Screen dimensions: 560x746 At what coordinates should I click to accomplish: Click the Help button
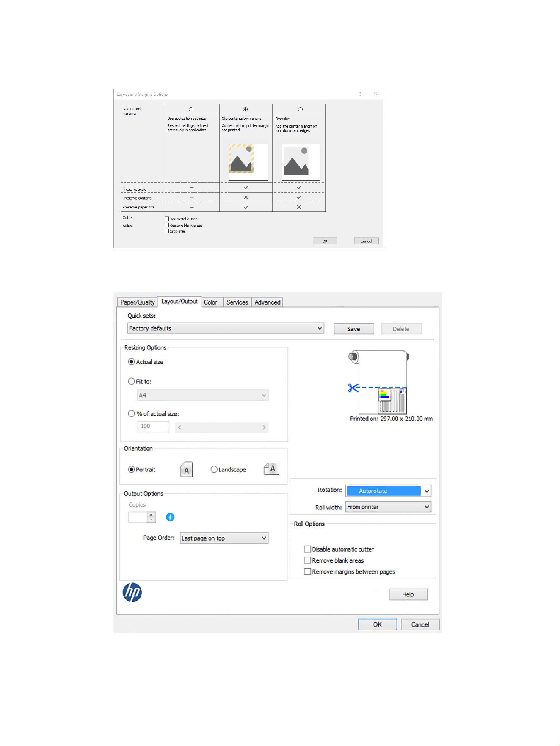pos(408,594)
